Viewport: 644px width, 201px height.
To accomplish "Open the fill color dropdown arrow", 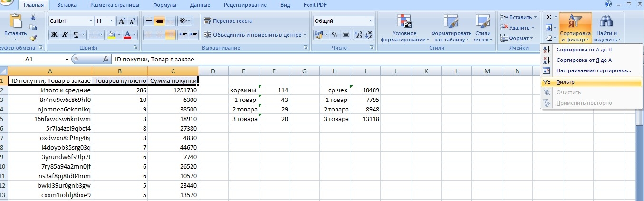I will [119, 35].
